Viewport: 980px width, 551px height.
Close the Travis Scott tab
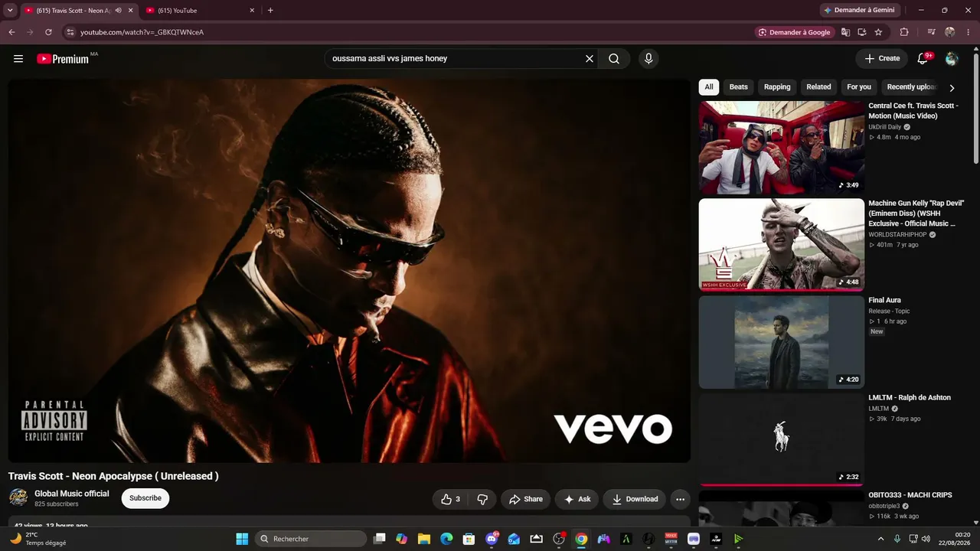130,11
